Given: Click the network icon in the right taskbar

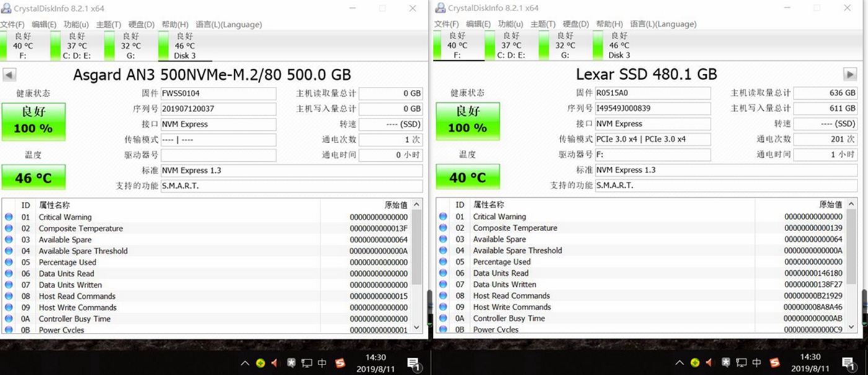Looking at the screenshot, I should [740, 363].
